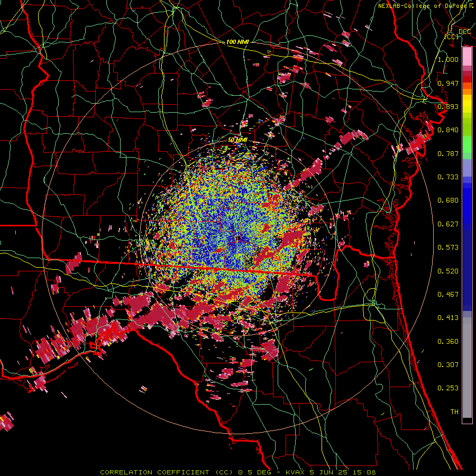Click the Correlation Coefficient KVAX caption text
The height and width of the screenshot is (476, 476).
click(x=237, y=472)
